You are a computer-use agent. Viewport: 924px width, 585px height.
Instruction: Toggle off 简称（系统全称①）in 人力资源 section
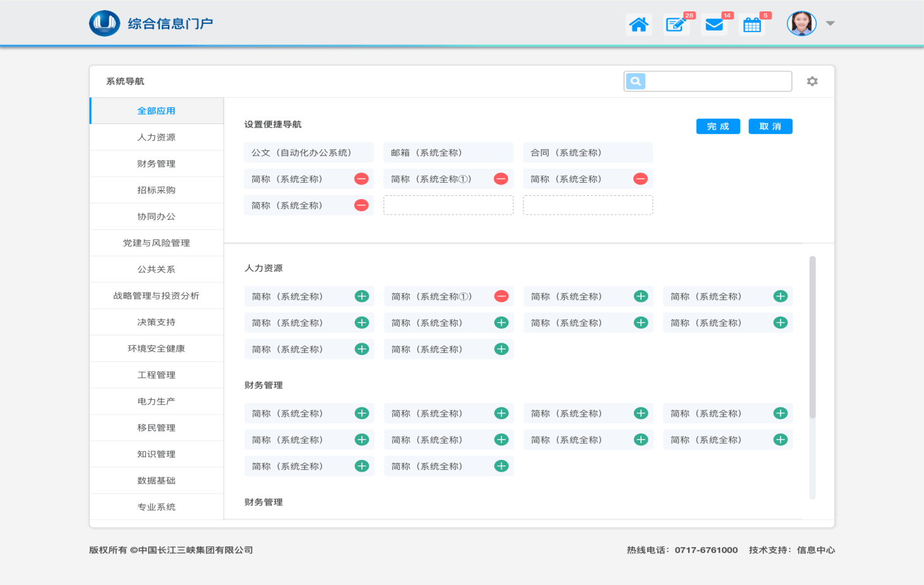(501, 297)
